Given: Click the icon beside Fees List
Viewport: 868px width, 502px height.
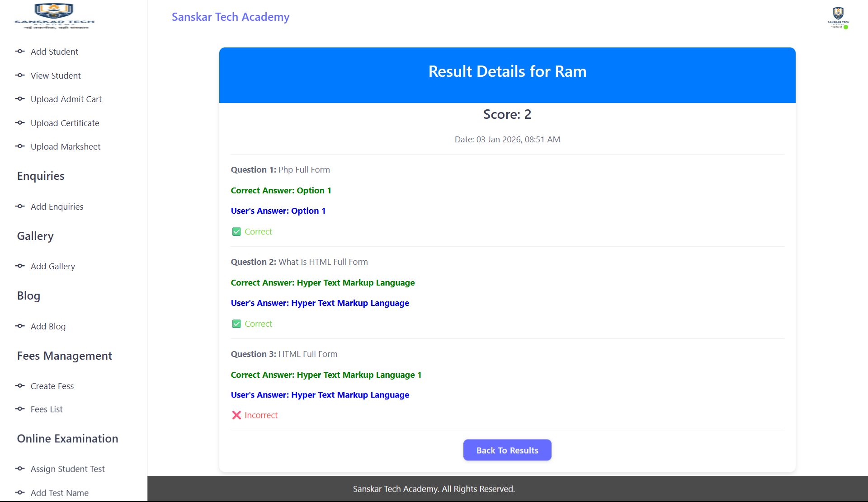Looking at the screenshot, I should 20,409.
